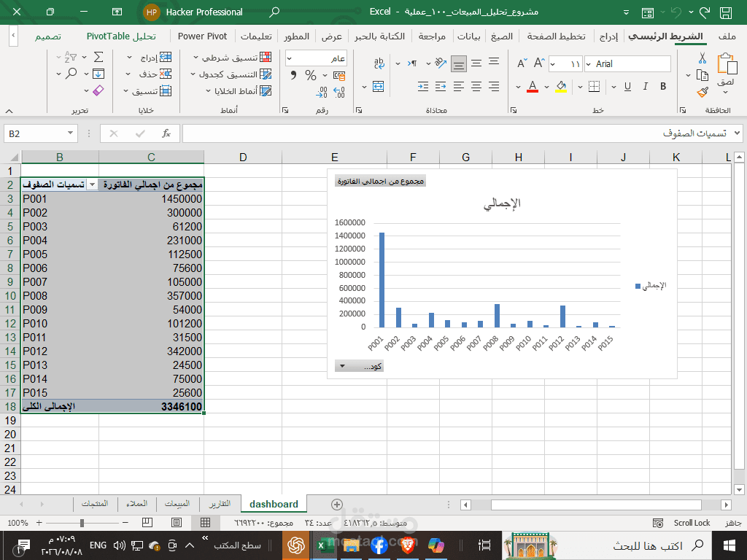Open the number format dropdown
The width and height of the screenshot is (747, 560).
(289, 58)
